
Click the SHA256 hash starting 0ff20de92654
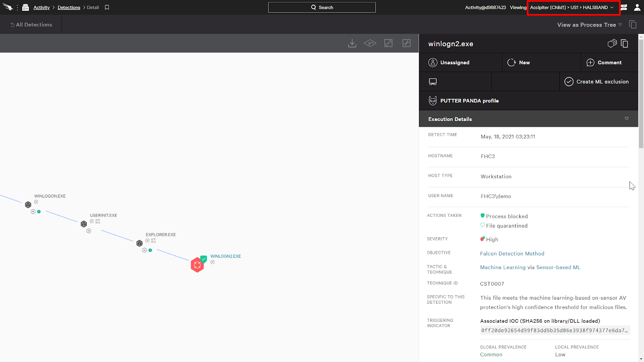555,330
